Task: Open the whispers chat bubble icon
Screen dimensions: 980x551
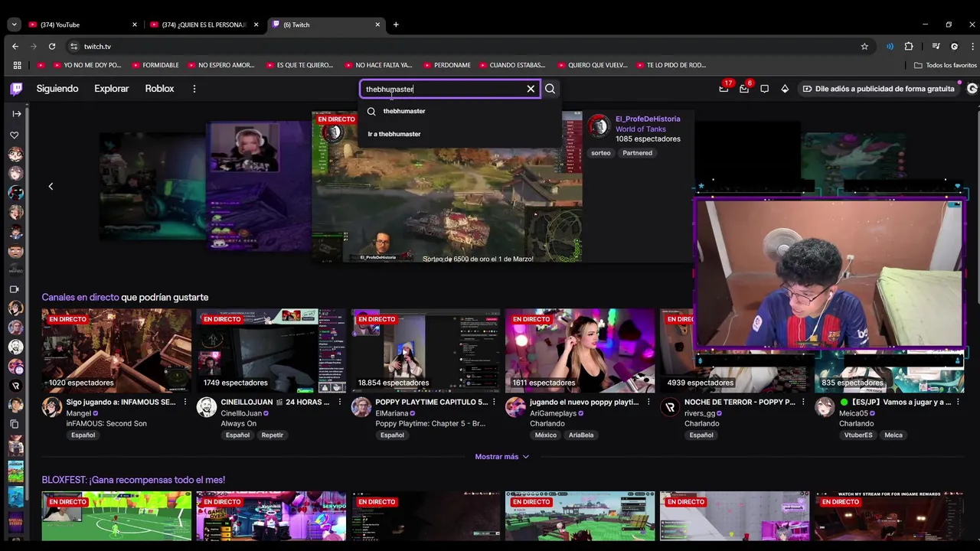Action: 764,89
